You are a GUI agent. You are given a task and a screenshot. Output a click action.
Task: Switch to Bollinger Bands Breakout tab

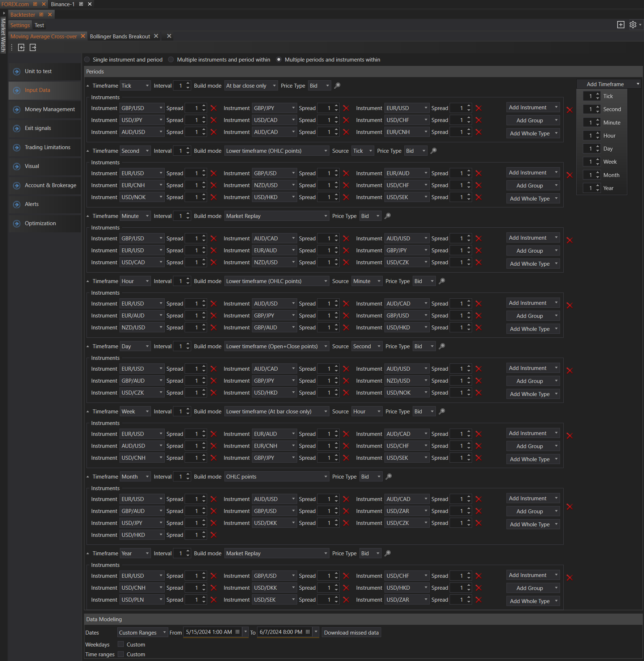tap(120, 37)
